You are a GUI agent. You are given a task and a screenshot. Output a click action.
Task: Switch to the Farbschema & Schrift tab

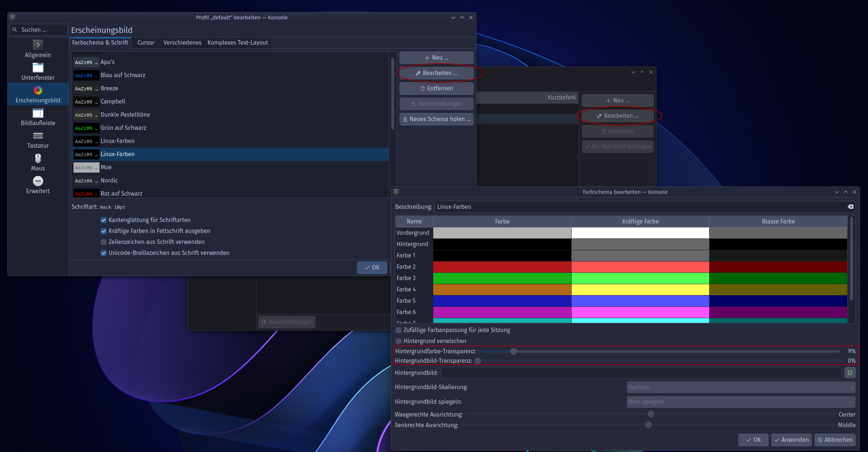100,42
